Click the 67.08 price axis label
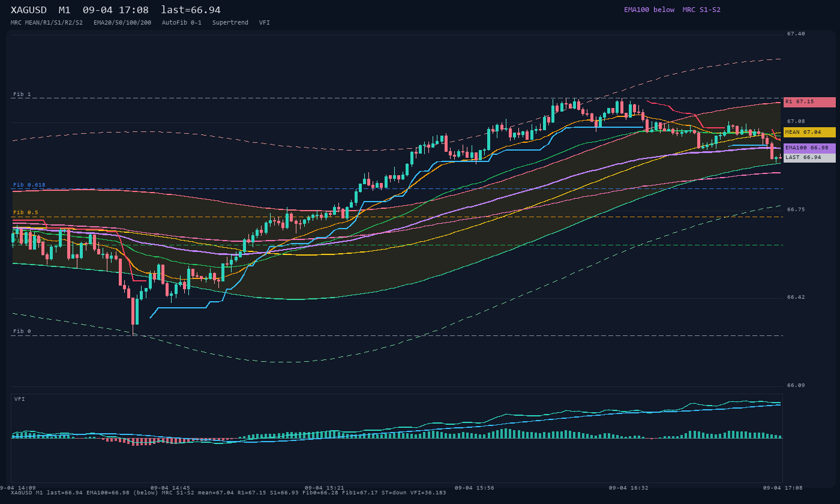 [796, 121]
